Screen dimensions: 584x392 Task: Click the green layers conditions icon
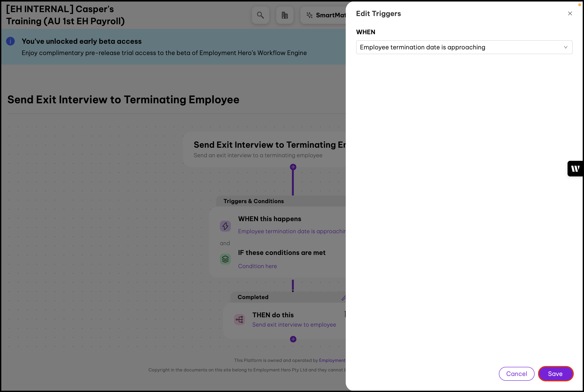pyautogui.click(x=225, y=259)
